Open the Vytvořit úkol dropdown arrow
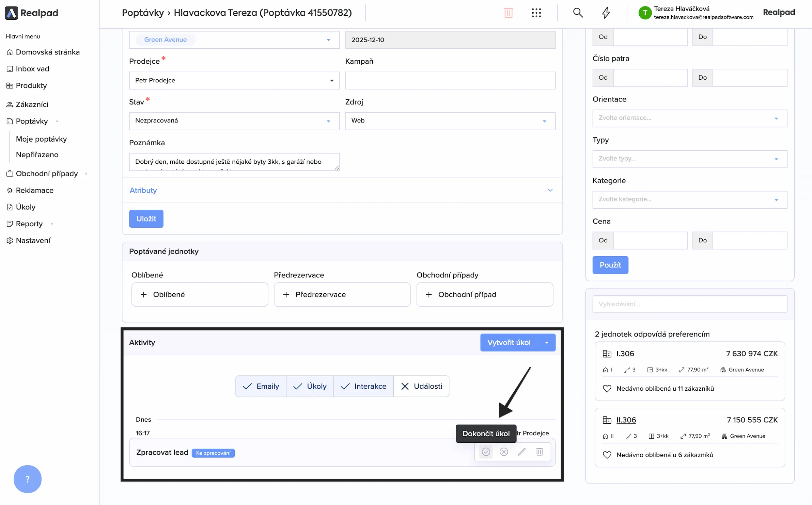This screenshot has width=812, height=505. [547, 343]
